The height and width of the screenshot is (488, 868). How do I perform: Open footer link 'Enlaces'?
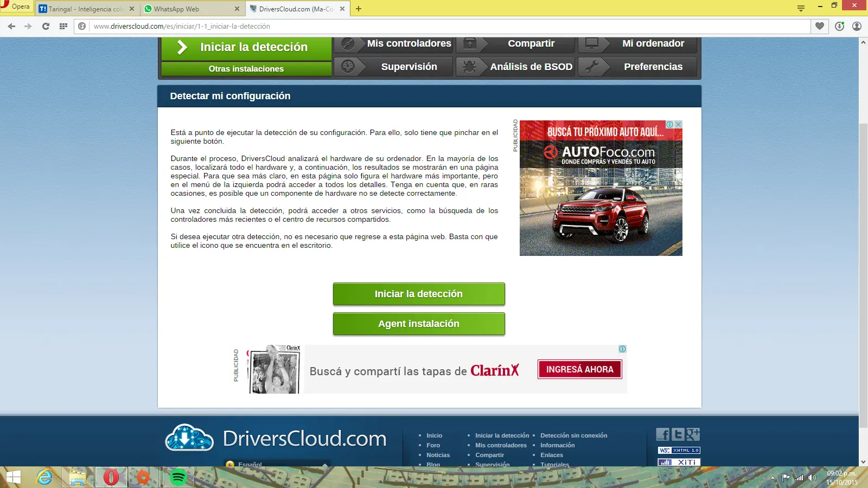[551, 455]
